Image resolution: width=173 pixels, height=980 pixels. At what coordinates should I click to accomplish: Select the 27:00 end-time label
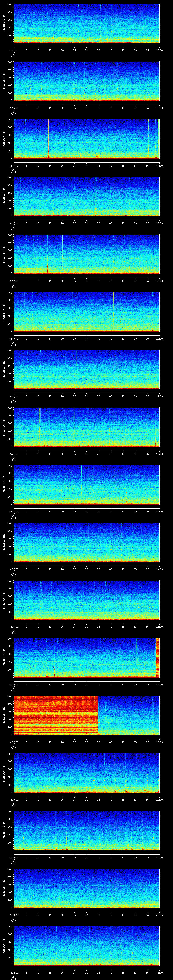pos(159,742)
